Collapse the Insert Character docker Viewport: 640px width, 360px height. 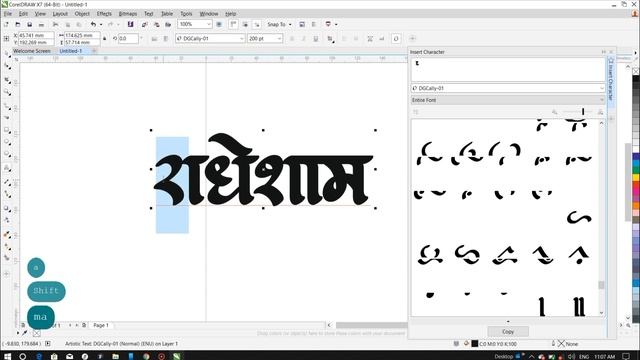click(x=604, y=52)
